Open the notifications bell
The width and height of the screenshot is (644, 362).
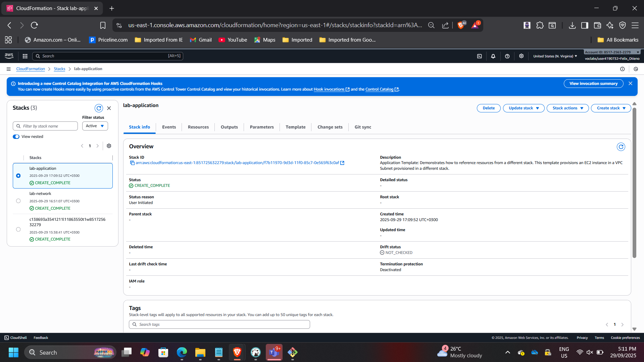(x=493, y=56)
